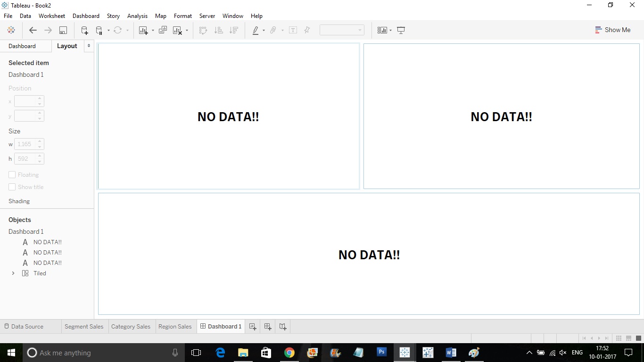This screenshot has height=362, width=644.
Task: Click the Sort Ascending toolbar icon
Action: point(218,30)
